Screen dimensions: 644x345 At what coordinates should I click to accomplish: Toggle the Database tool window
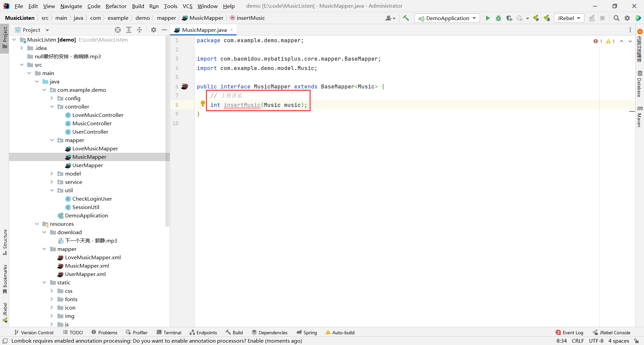[640, 84]
